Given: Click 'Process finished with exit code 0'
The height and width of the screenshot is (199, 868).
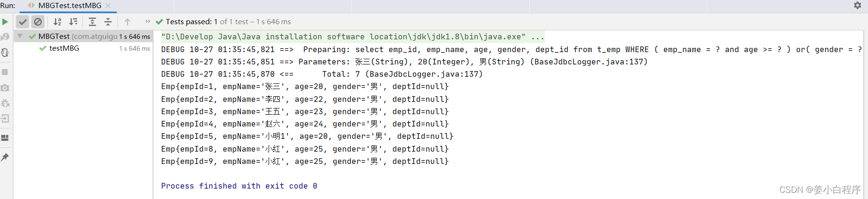Looking at the screenshot, I should click(x=239, y=186).
